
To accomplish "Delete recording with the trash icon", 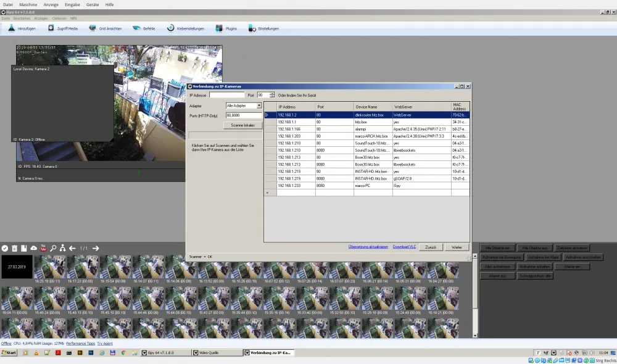I will pos(14,247).
